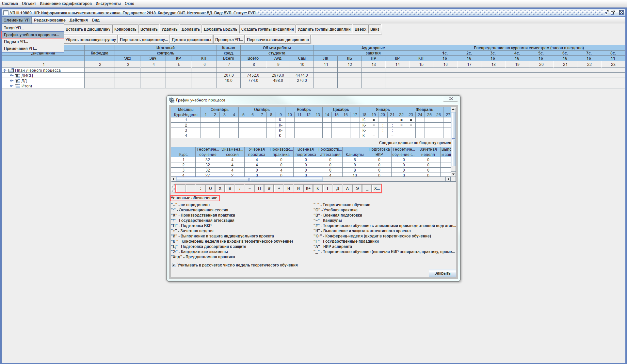Pick the "=" vacation symbol button
The image size is (627, 364).
(x=249, y=189)
